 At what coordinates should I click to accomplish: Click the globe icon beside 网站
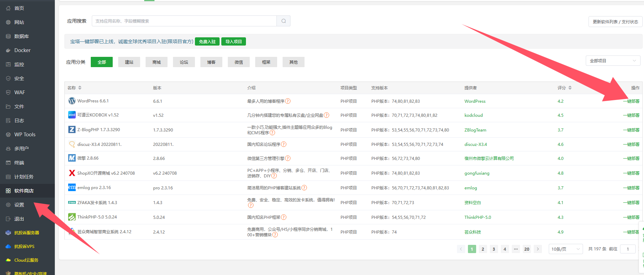[x=8, y=22]
